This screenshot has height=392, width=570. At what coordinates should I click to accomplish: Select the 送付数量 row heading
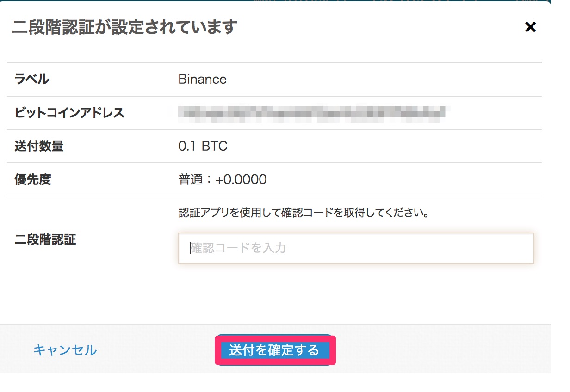pos(39,146)
